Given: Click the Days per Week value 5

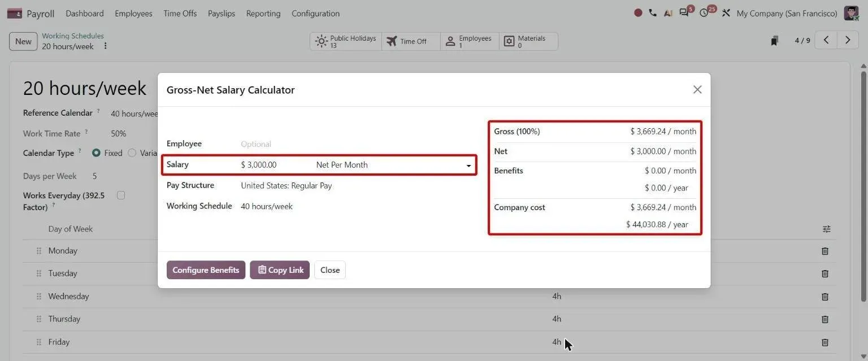Looking at the screenshot, I should [94, 176].
